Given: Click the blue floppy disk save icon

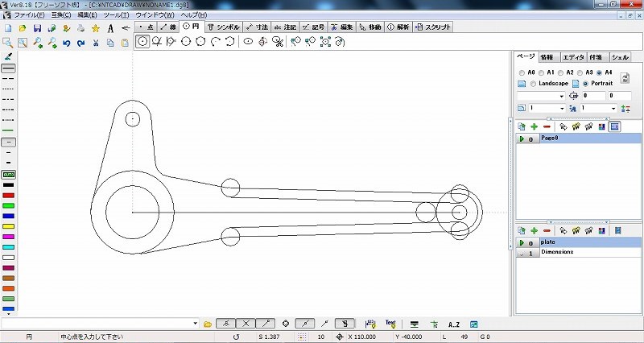Looking at the screenshot, I should pos(37,28).
